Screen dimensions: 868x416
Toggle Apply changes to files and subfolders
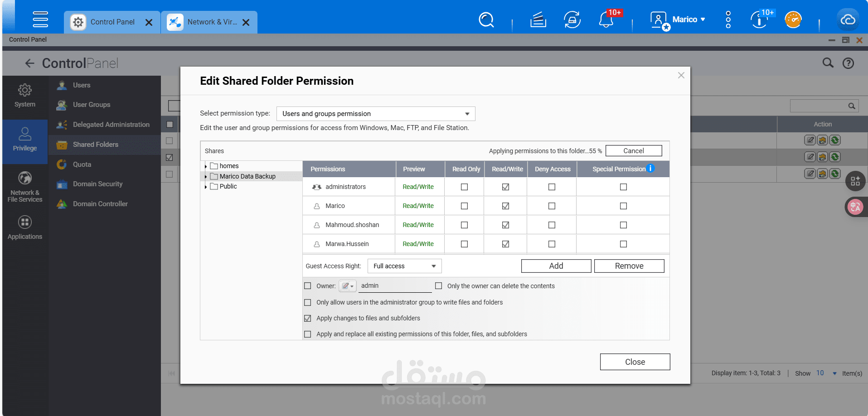coord(308,318)
